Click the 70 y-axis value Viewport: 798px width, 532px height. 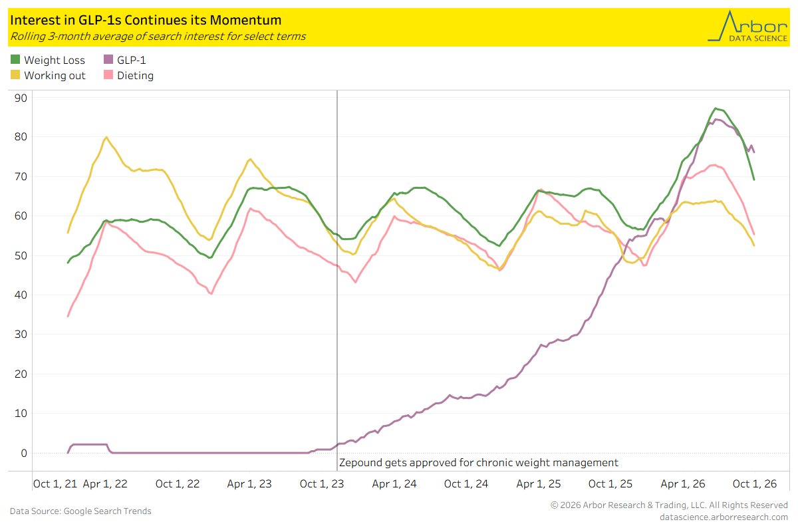pos(21,177)
